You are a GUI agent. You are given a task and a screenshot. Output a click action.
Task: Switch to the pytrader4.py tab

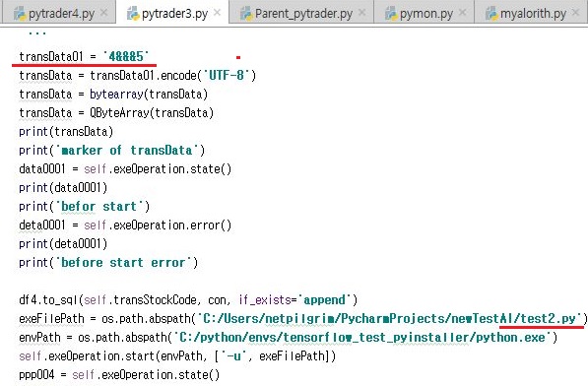(58, 13)
